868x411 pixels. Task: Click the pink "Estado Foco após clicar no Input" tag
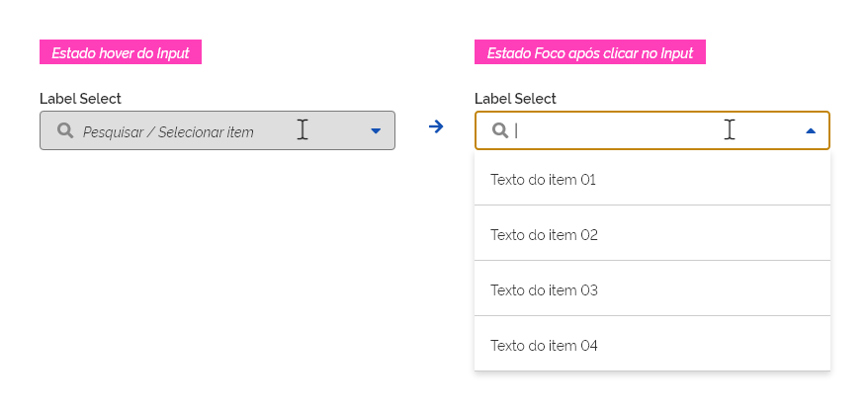pos(590,52)
